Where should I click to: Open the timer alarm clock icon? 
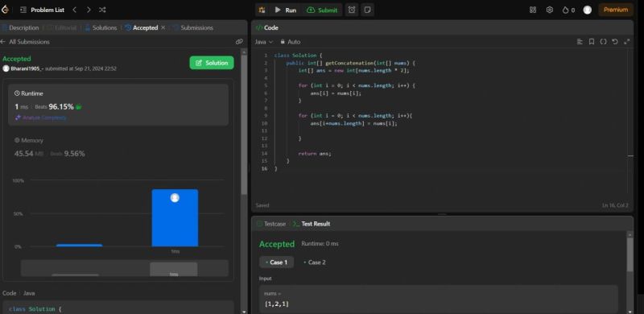coord(352,10)
